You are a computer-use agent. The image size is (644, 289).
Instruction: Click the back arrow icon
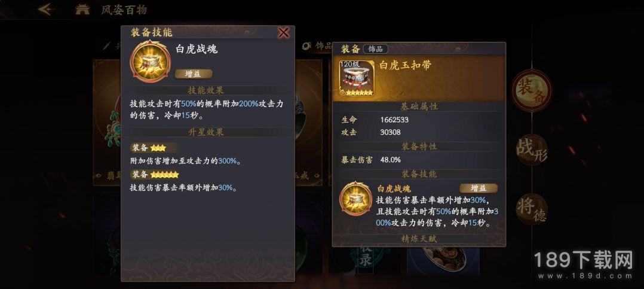tap(45, 9)
